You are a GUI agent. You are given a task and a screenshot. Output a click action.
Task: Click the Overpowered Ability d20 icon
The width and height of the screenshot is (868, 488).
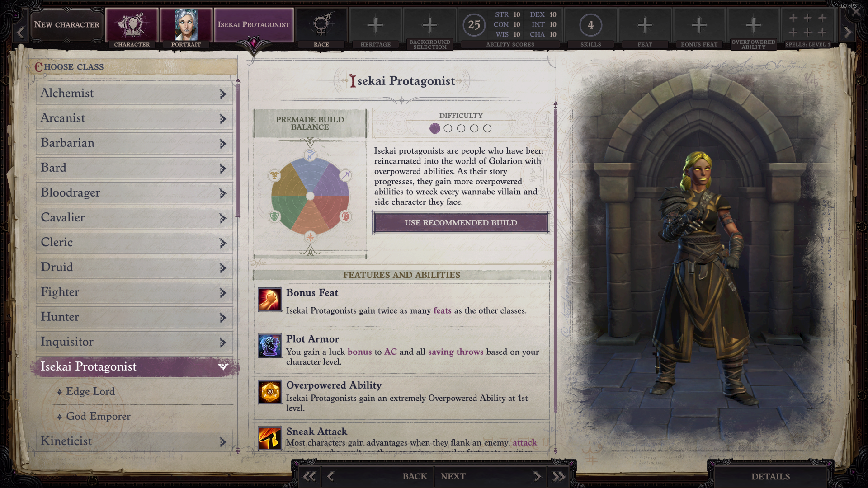(270, 392)
